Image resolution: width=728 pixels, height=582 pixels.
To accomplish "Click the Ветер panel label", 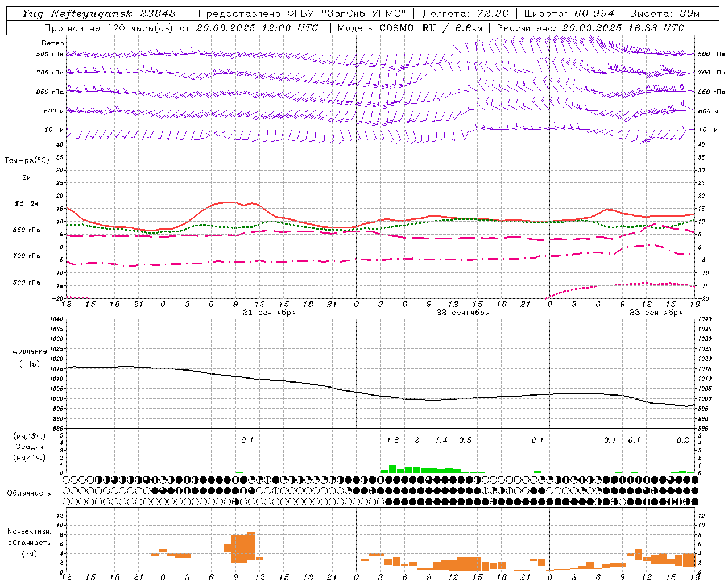I will (x=53, y=43).
